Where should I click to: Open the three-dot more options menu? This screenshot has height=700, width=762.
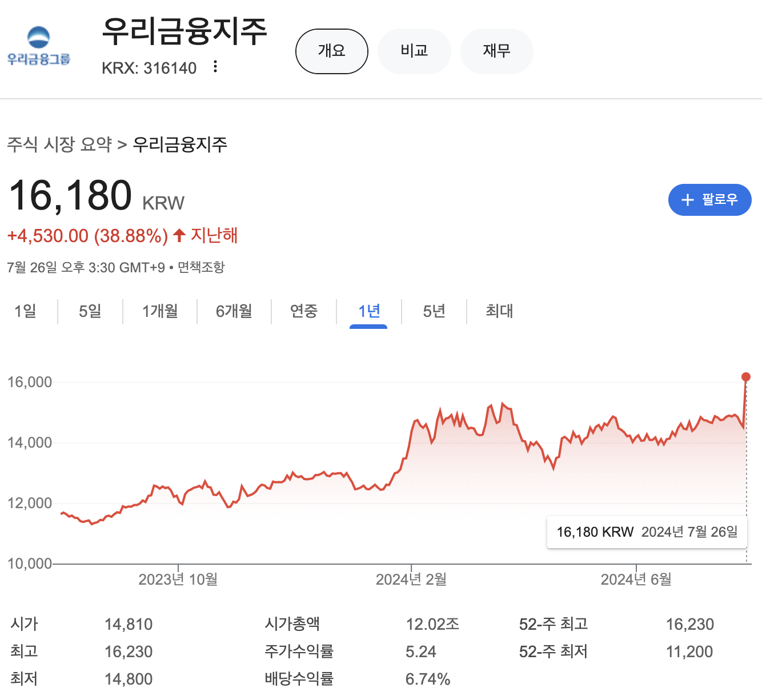pos(215,67)
